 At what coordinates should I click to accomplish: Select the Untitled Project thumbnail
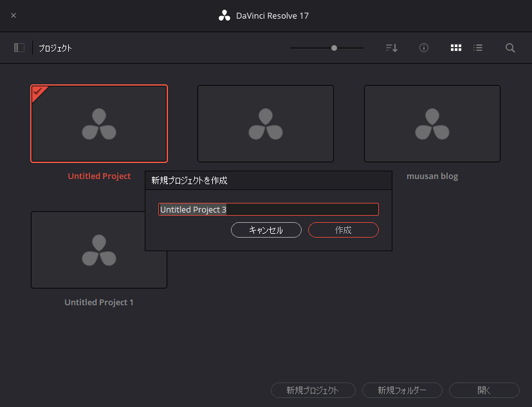tap(99, 124)
